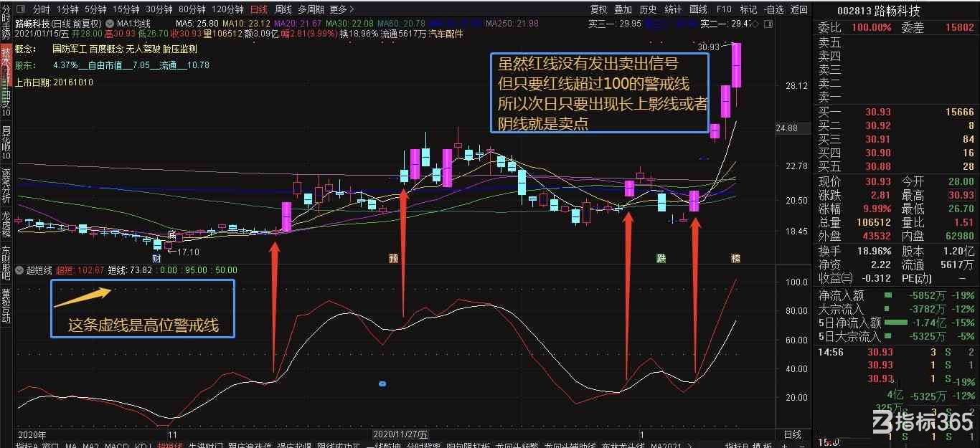Click 叠加 overlay button
This screenshot has height=448, width=980.
[x=623, y=9]
